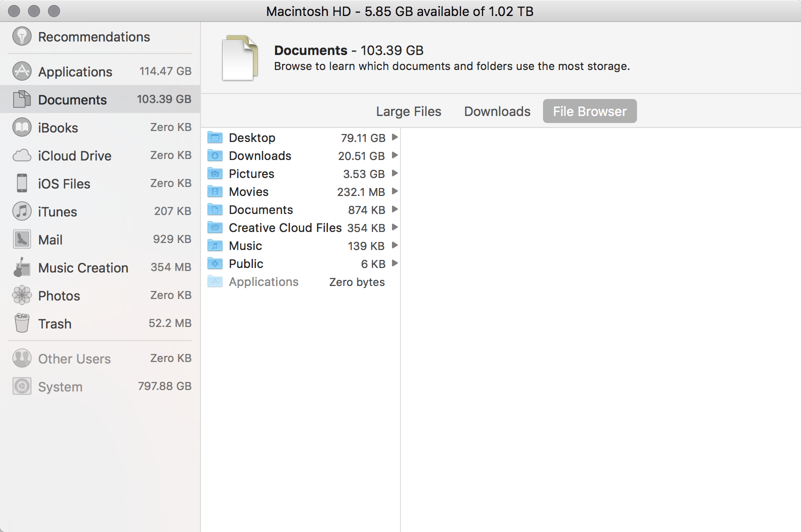Click the Desktop folder icon
Image resolution: width=801 pixels, height=532 pixels.
click(215, 137)
